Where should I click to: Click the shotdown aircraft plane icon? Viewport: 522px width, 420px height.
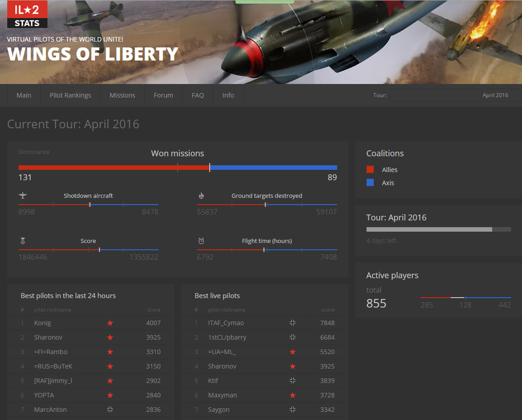[23, 196]
